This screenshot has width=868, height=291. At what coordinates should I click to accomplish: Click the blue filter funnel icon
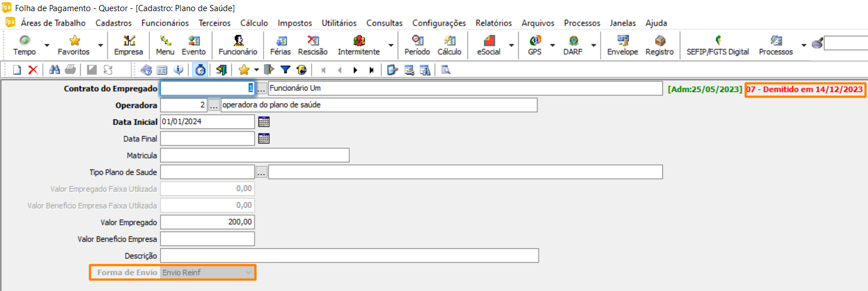(x=285, y=70)
